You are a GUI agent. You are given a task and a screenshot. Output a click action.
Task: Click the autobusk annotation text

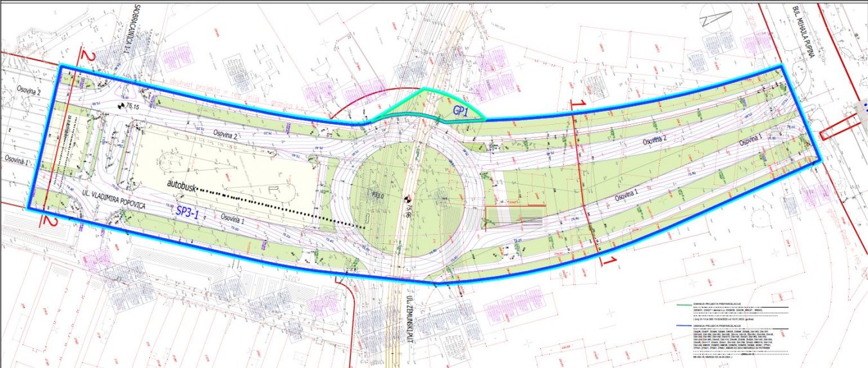tap(181, 184)
